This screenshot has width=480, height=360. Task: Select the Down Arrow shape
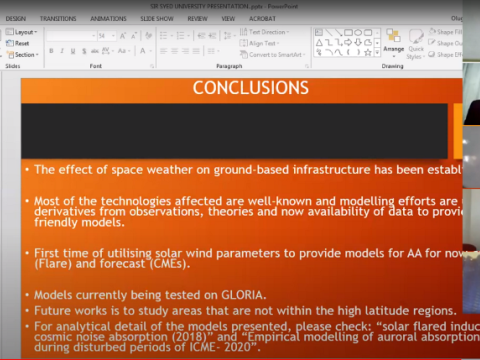pos(358,43)
